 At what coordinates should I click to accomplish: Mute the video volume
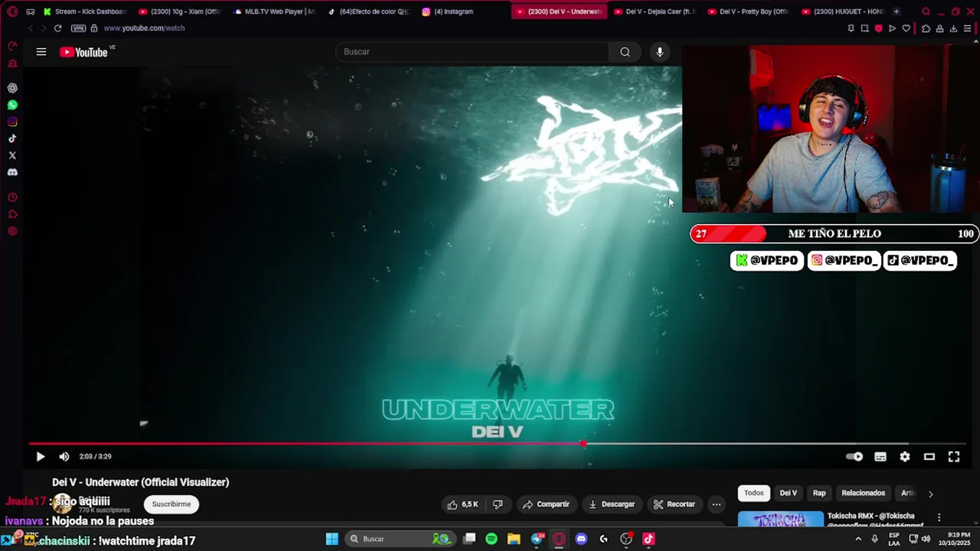(64, 457)
